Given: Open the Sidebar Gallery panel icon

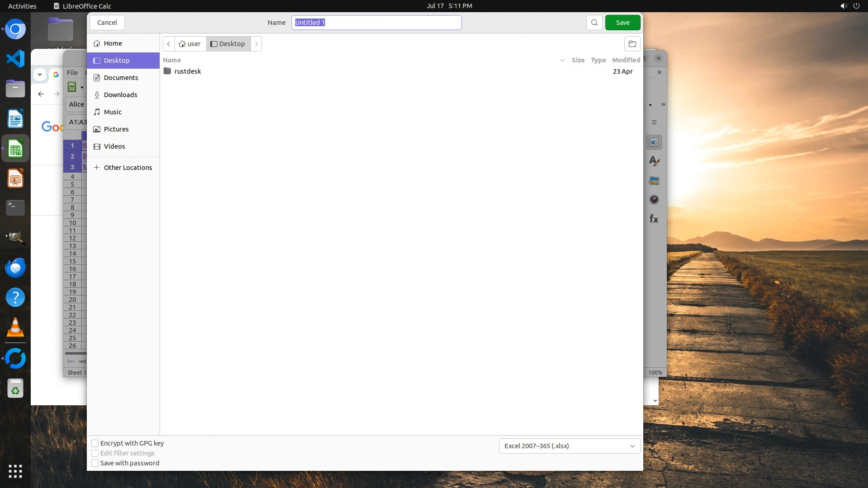Looking at the screenshot, I should pos(654,181).
